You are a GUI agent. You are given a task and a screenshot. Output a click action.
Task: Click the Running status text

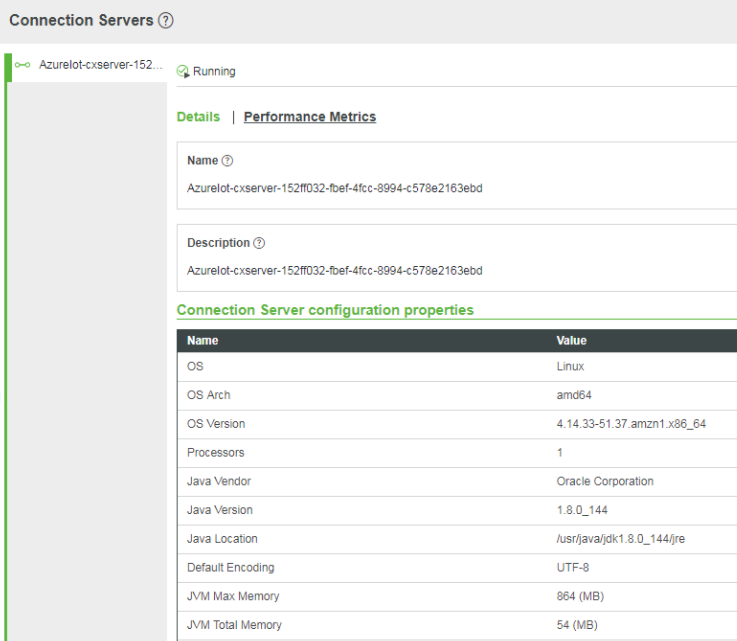click(x=214, y=71)
